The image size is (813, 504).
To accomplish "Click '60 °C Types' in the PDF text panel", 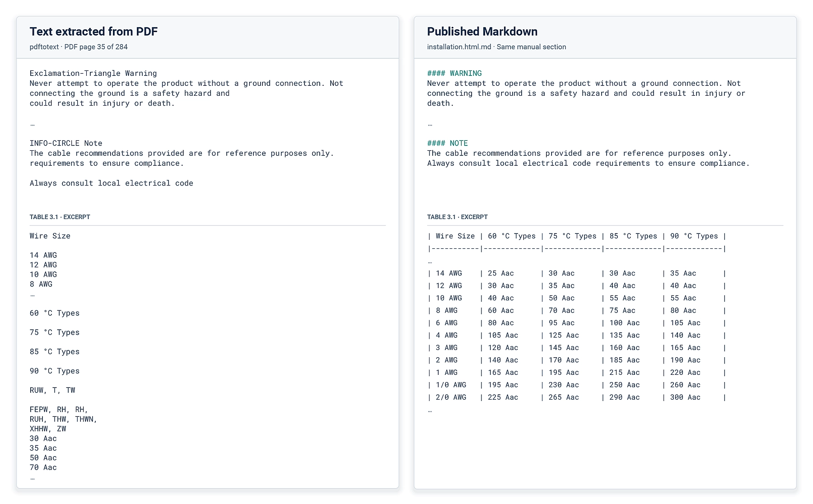I will (x=55, y=313).
